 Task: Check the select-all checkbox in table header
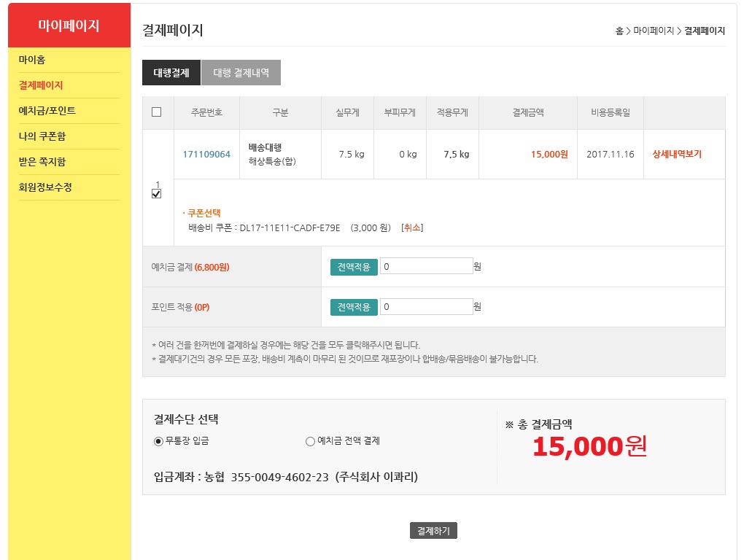point(157,112)
